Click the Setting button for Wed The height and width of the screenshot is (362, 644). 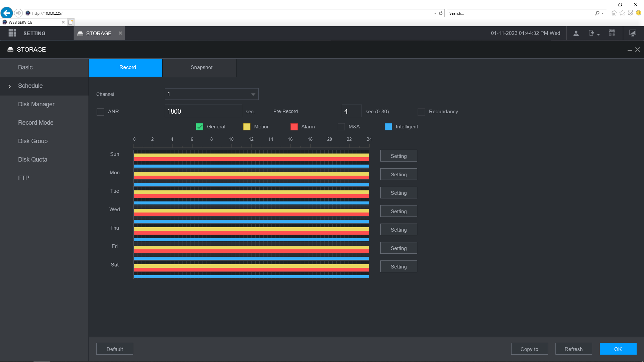click(398, 211)
